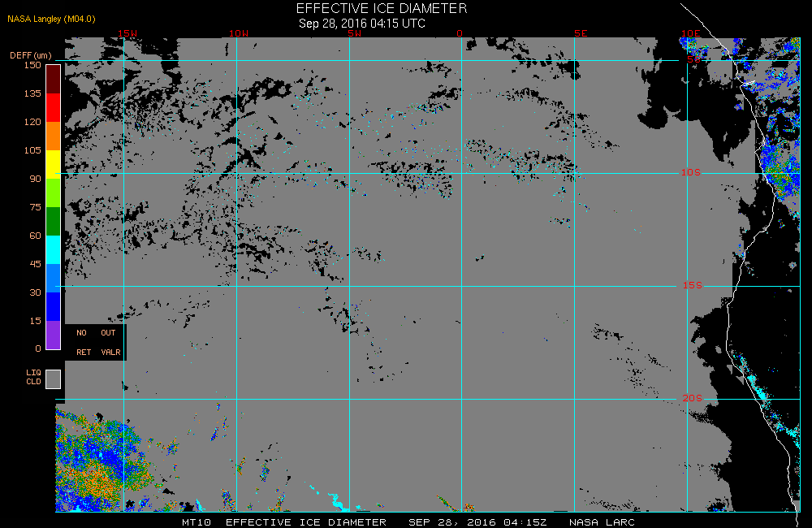The image size is (812, 528).
Task: Click the NO RET legend label
Action: (x=84, y=343)
